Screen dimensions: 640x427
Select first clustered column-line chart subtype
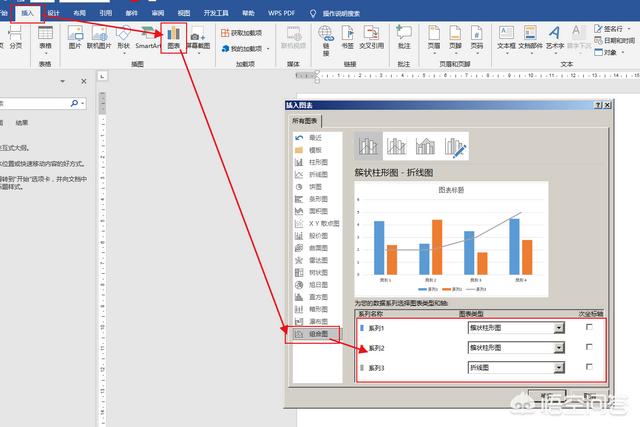pos(369,147)
